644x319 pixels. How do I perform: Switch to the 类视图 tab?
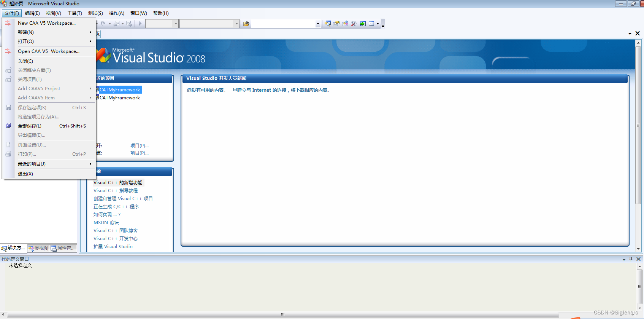click(x=38, y=248)
